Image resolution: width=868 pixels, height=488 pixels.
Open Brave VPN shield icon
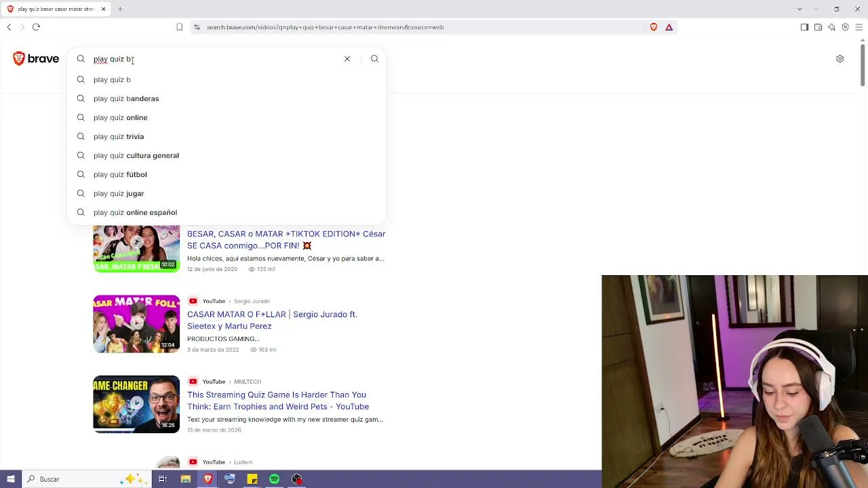pos(845,27)
